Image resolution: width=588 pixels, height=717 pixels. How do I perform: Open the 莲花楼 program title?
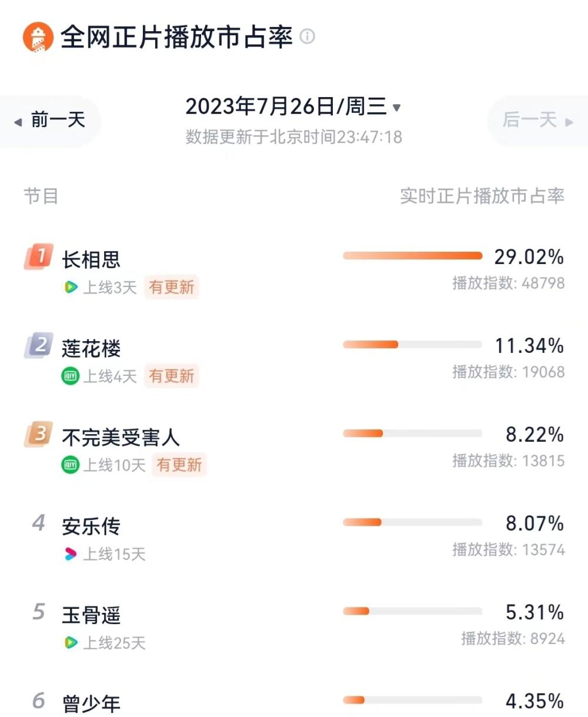pos(91,348)
